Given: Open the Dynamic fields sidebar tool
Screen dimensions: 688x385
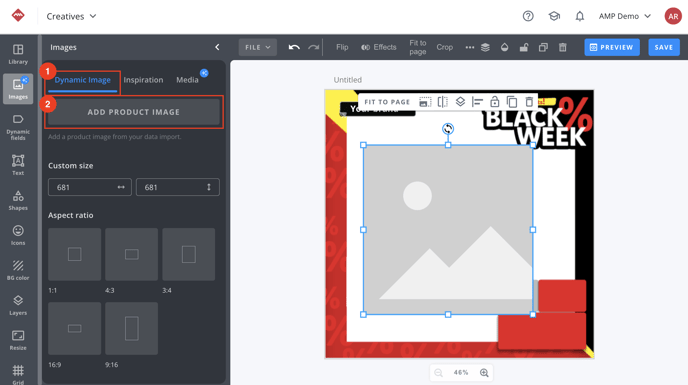Looking at the screenshot, I should coord(18,127).
